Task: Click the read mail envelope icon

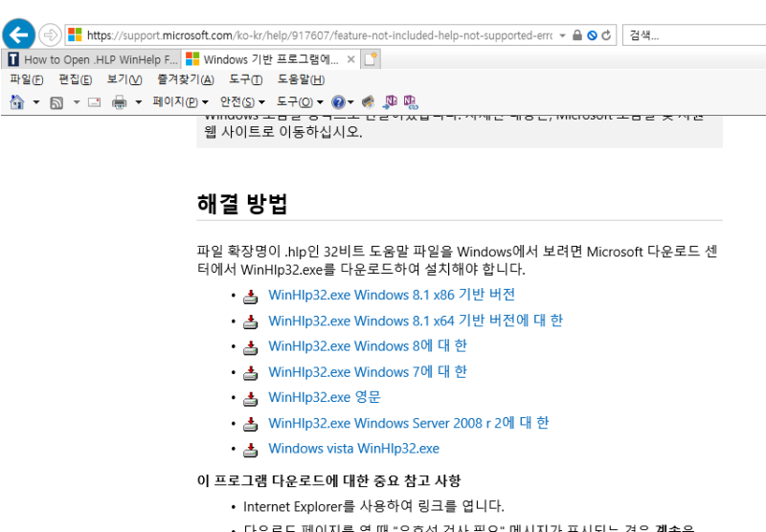Action: point(94,102)
